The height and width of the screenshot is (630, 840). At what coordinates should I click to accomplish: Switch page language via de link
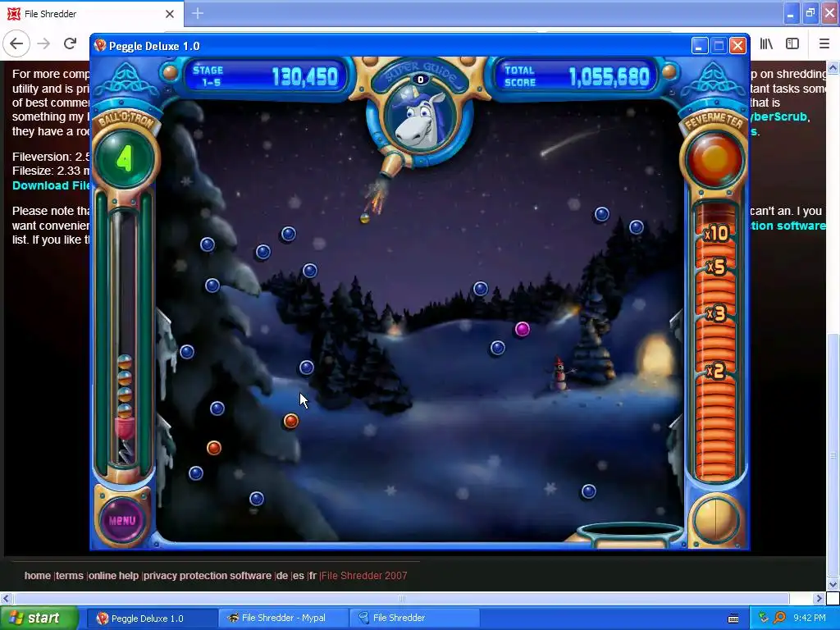pyautogui.click(x=282, y=575)
